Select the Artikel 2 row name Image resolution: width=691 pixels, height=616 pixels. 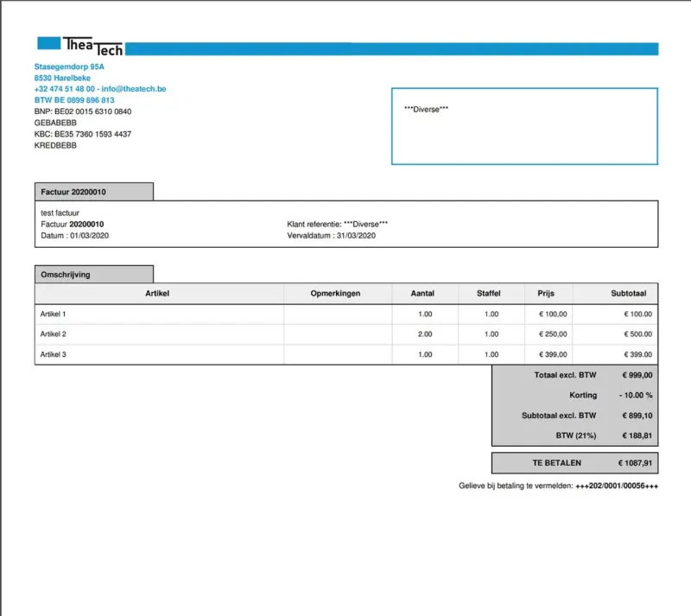click(x=54, y=334)
